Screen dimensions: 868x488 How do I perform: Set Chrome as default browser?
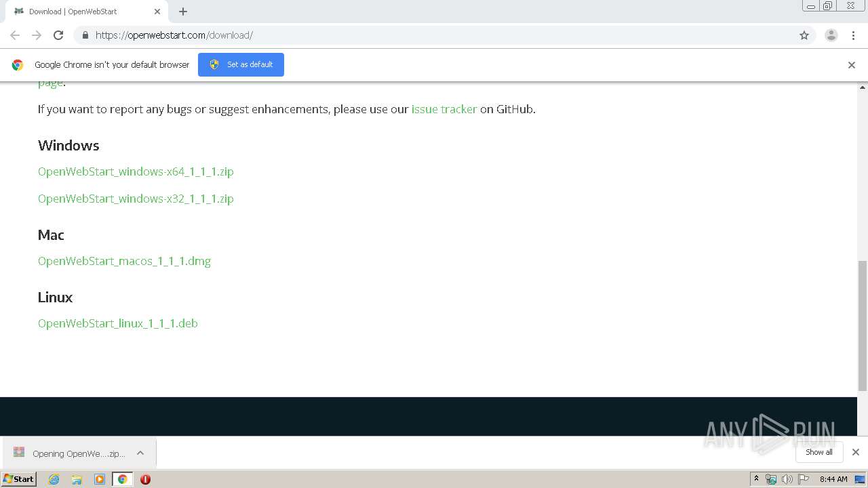241,64
